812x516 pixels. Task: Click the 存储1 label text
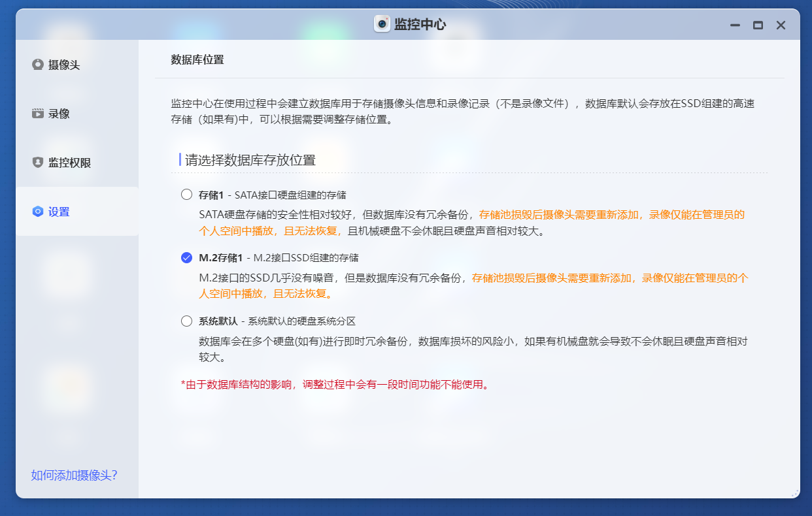[211, 195]
